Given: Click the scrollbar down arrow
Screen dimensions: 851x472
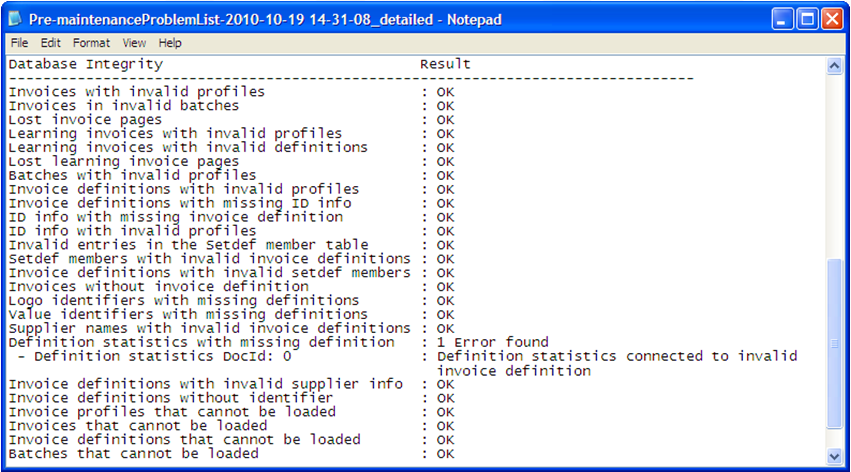Looking at the screenshot, I should (x=834, y=457).
